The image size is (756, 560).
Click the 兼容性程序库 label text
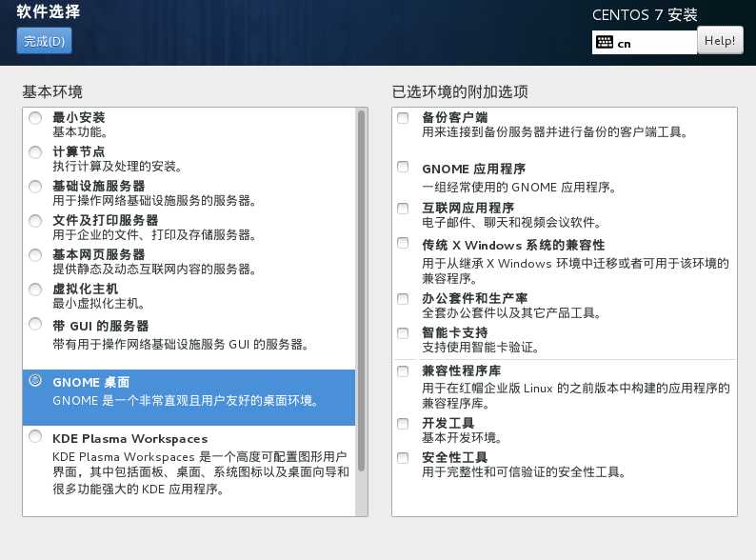click(x=462, y=370)
